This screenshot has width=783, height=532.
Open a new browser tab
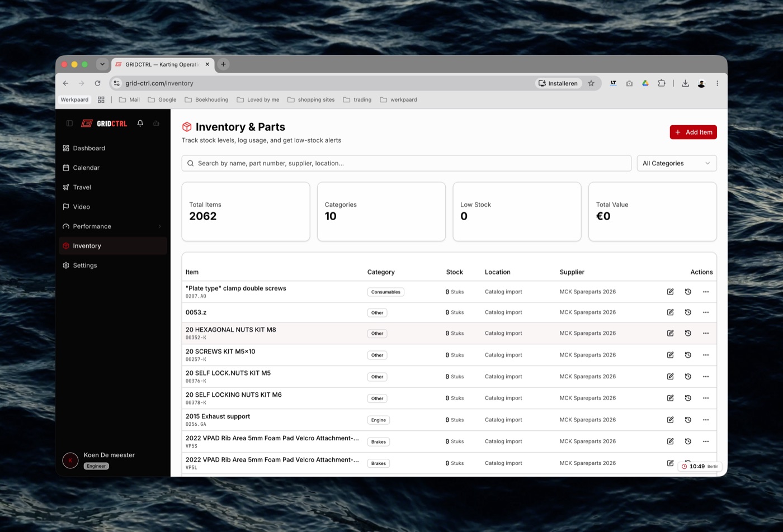tap(223, 64)
